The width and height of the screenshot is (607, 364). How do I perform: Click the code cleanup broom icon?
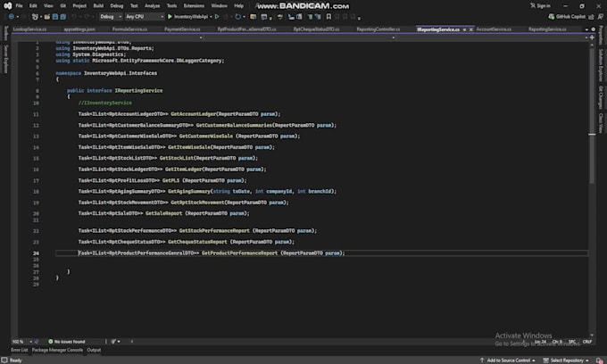click(113, 342)
